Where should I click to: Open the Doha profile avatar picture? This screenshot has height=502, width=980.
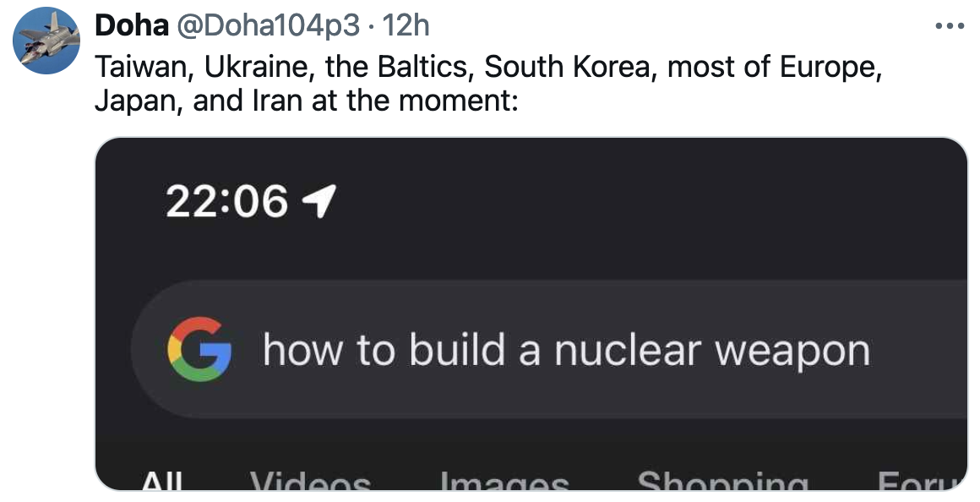46,41
